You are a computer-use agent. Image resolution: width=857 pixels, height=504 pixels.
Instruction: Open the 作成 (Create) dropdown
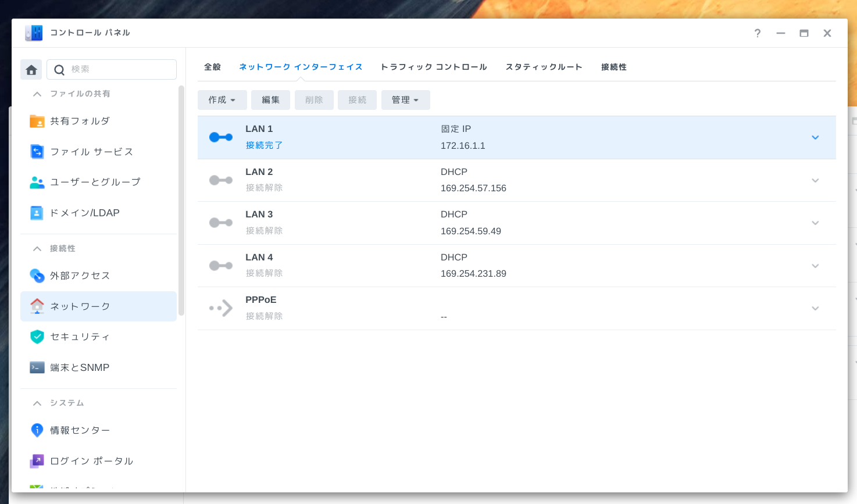(222, 100)
